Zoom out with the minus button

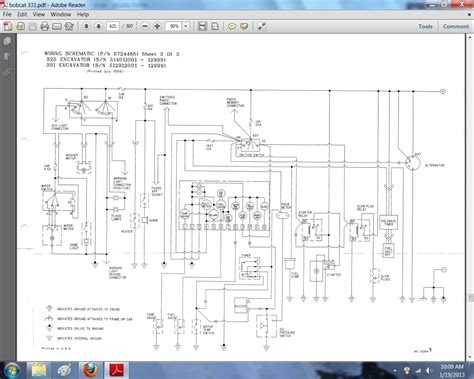145,26
